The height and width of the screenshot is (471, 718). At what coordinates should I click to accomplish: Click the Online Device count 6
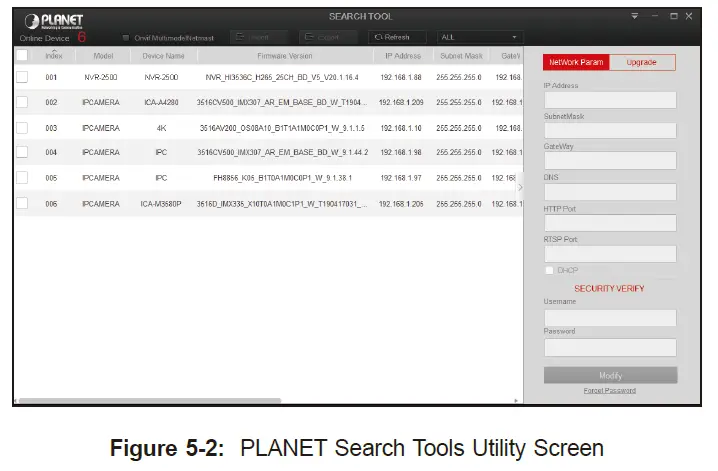coord(82,37)
